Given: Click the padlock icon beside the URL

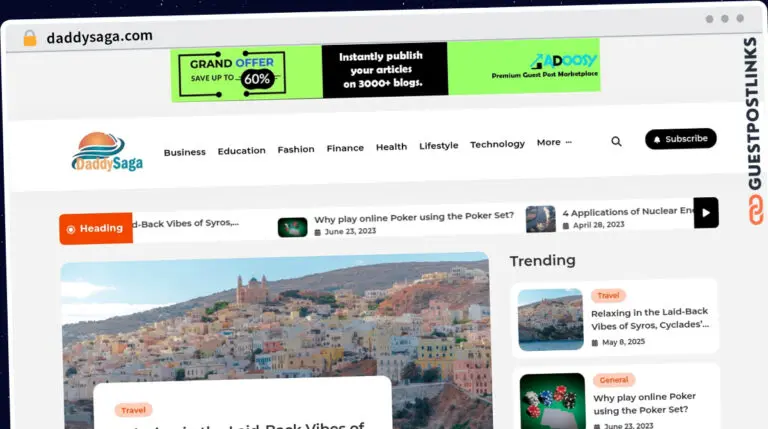Looking at the screenshot, I should 30,38.
